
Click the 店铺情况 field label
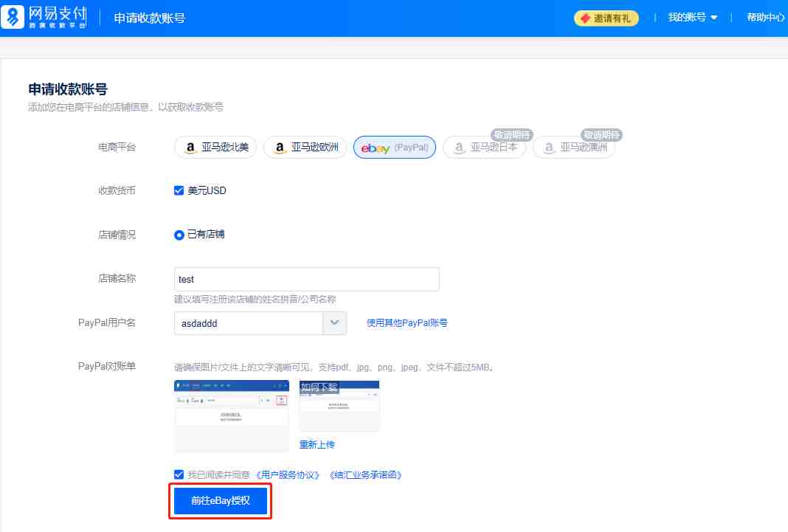(x=117, y=235)
